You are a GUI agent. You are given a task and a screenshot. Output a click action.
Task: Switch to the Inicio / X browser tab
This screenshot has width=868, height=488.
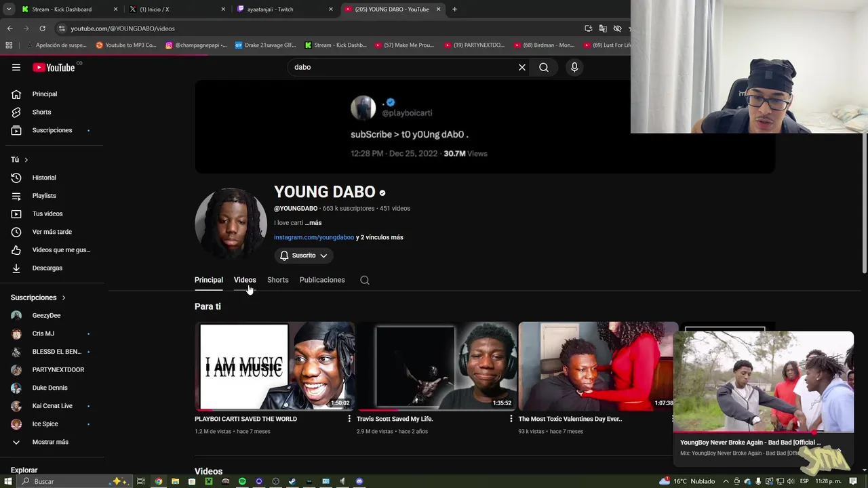click(176, 9)
